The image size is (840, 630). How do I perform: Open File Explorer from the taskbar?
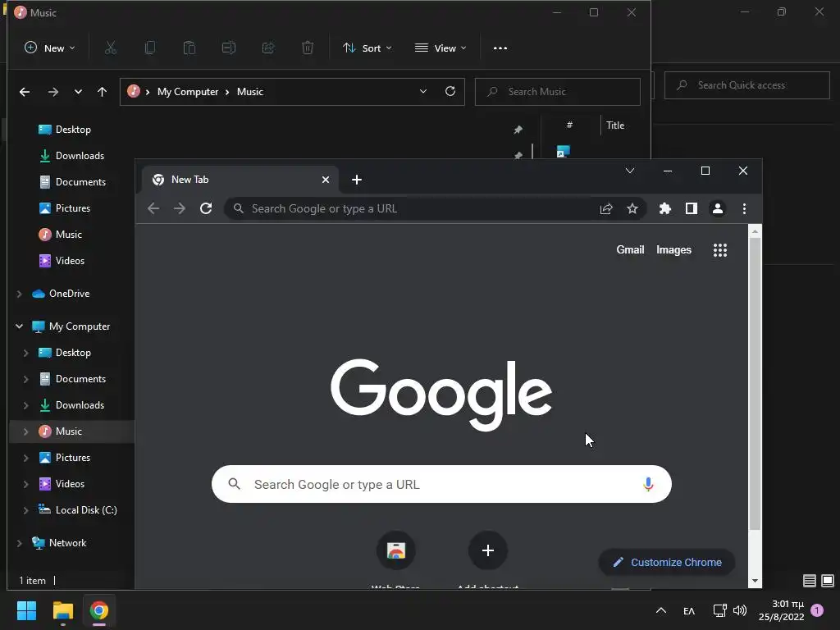point(62,610)
